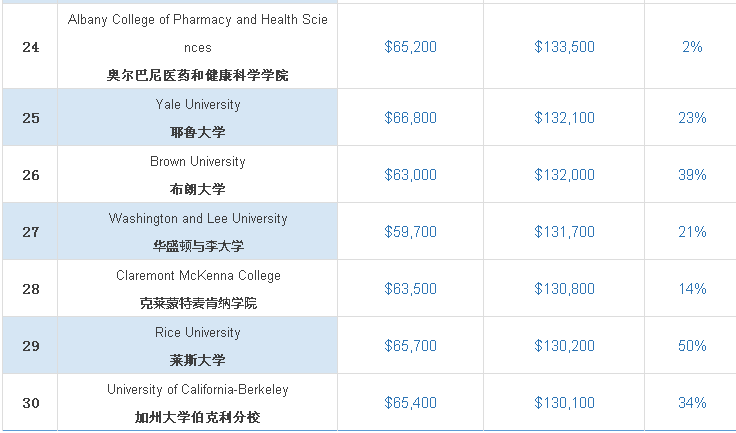Open Washington and Lee University entry
The width and height of the screenshot is (736, 433).
point(198,219)
